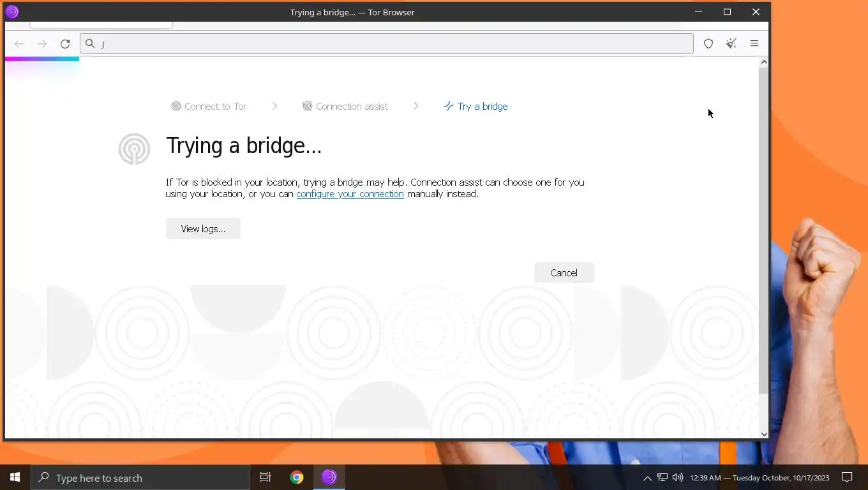The image size is (868, 490).
Task: Select the Try a bridge breadcrumb step
Action: (x=475, y=107)
